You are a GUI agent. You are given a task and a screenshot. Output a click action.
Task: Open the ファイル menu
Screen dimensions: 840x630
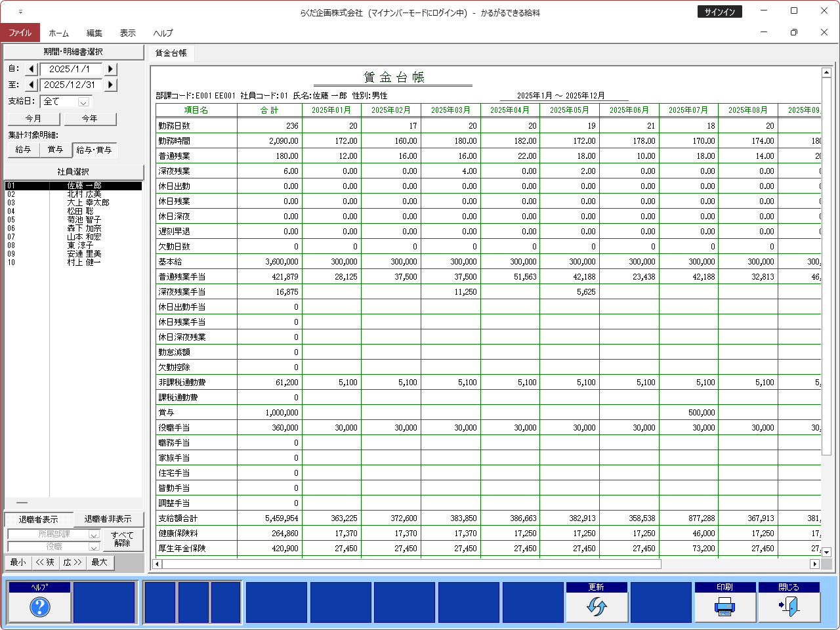coord(20,33)
